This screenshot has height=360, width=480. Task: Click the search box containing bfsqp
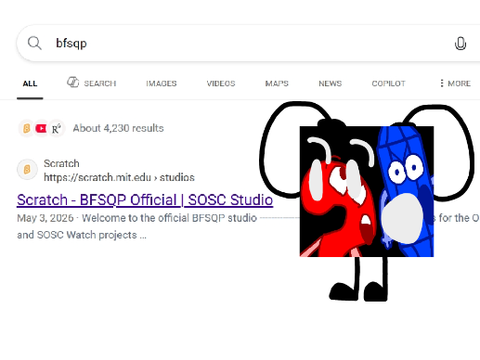248,43
